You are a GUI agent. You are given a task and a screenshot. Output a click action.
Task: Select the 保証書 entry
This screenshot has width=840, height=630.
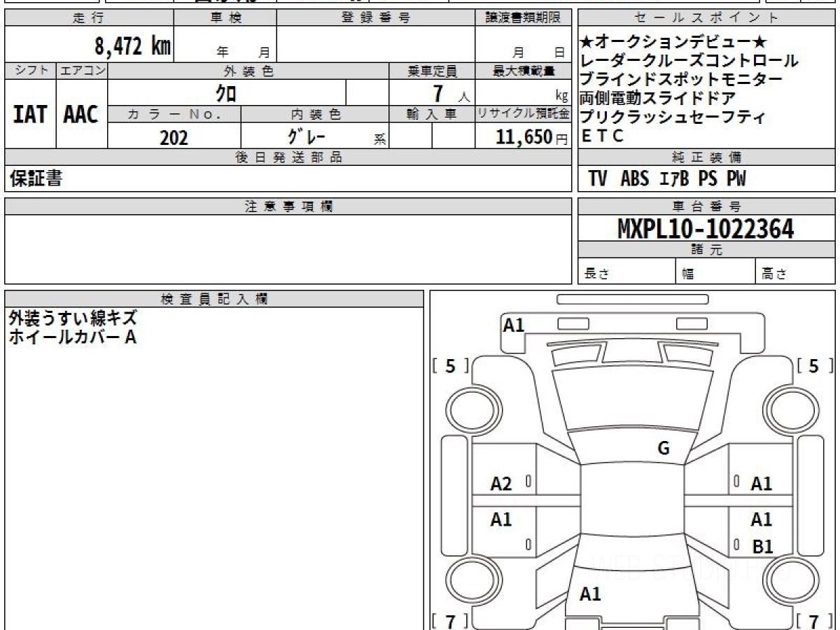36,179
